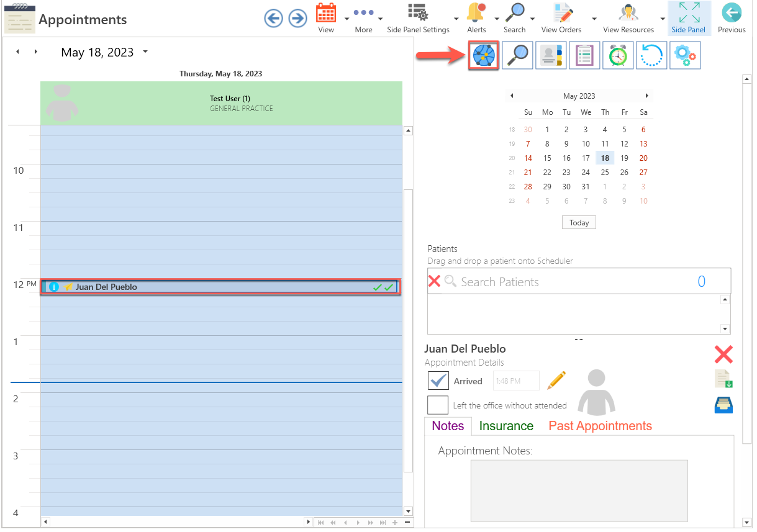The width and height of the screenshot is (757, 532).
Task: Open the Alerts bell
Action: pyautogui.click(x=476, y=18)
